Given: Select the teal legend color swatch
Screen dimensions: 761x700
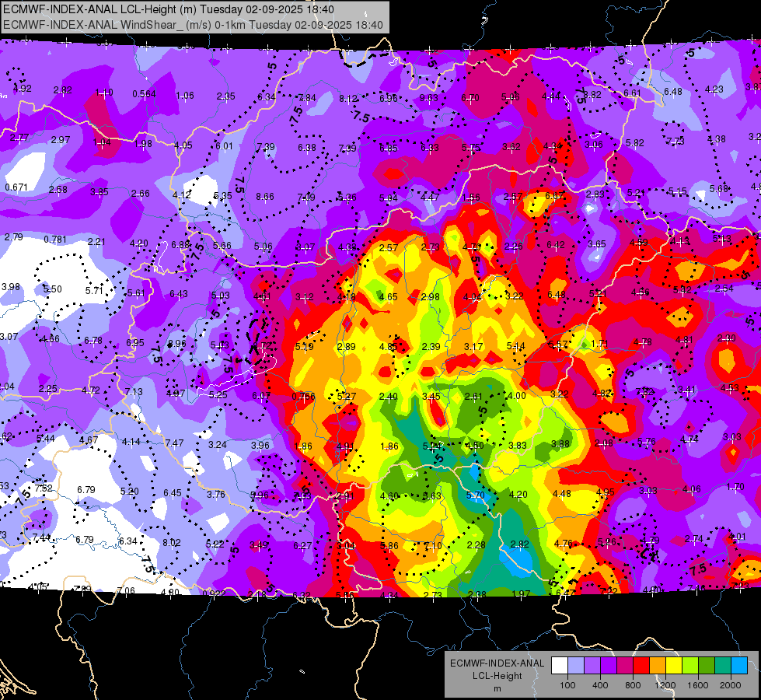Looking at the screenshot, I should 723,666.
